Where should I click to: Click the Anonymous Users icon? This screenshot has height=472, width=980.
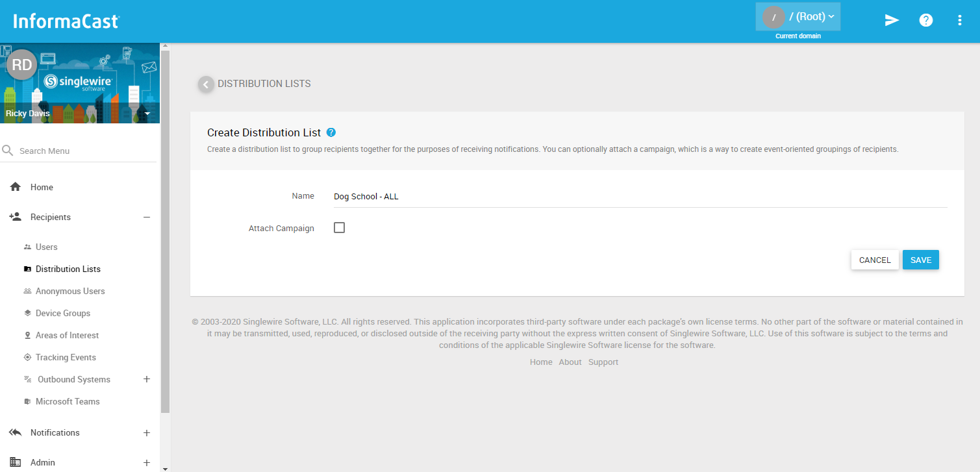(x=27, y=291)
